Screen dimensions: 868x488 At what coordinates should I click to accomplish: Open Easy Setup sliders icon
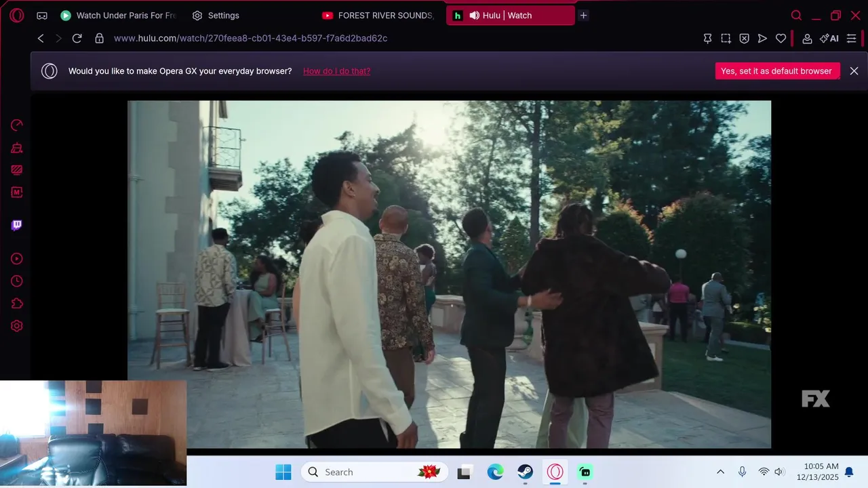[852, 39]
